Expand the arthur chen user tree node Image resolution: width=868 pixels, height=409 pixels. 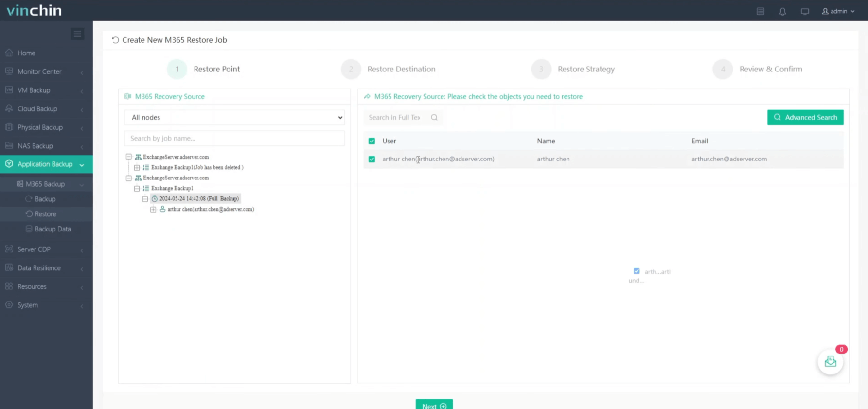tap(153, 209)
